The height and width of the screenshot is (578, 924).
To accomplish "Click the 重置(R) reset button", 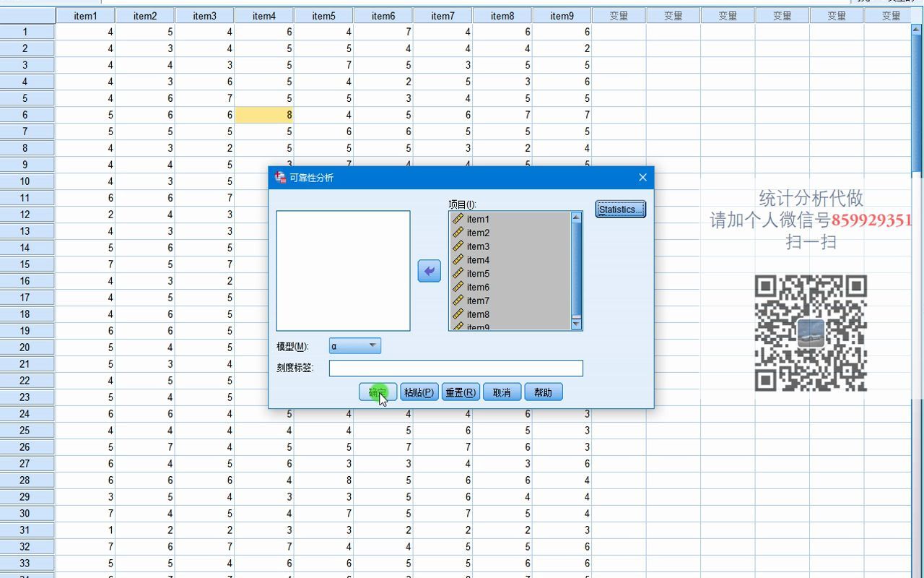I will [x=461, y=392].
